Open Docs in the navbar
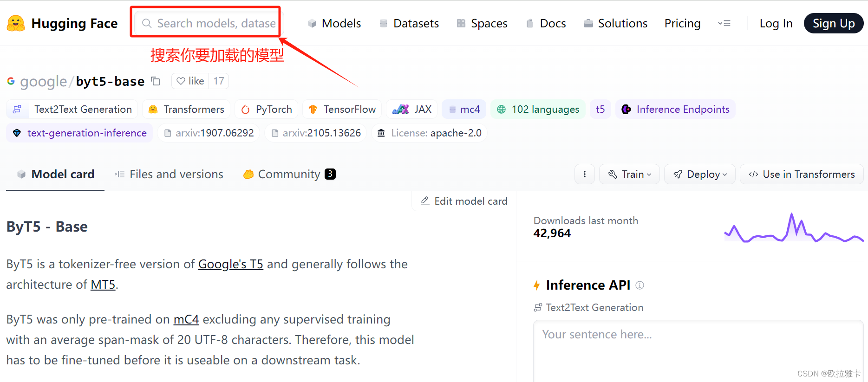The height and width of the screenshot is (382, 868). click(x=546, y=23)
